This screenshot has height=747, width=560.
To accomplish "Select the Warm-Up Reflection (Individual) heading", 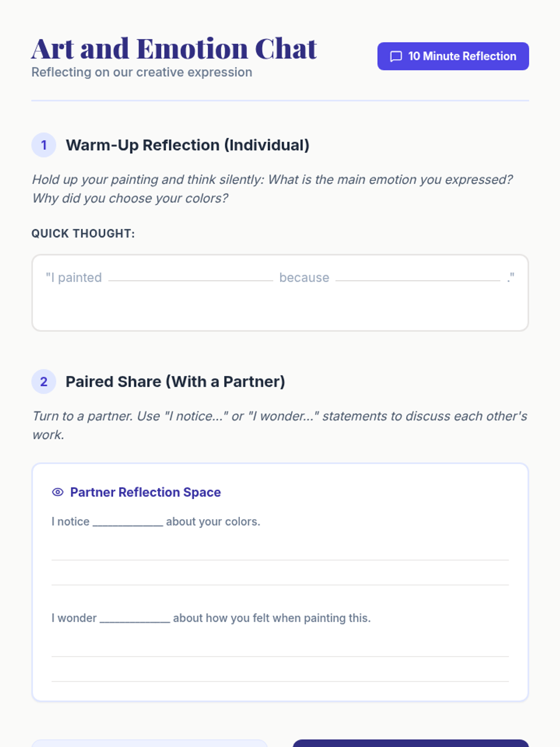I will [188, 145].
